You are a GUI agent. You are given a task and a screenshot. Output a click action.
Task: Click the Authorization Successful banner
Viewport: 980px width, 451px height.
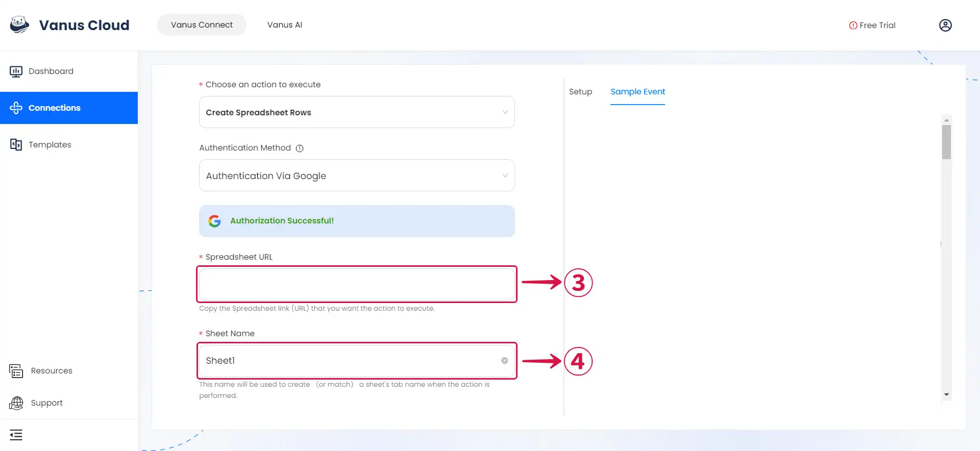coord(357,221)
